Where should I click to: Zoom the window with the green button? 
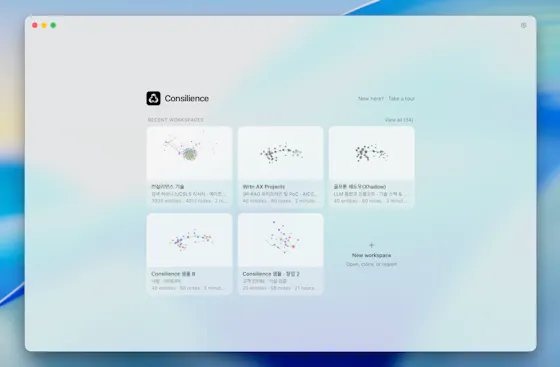pos(53,25)
